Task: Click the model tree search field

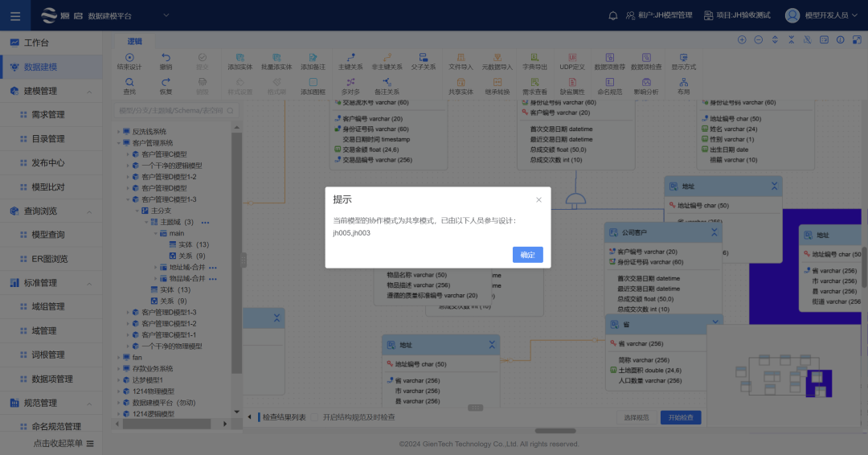Action: tap(177, 111)
